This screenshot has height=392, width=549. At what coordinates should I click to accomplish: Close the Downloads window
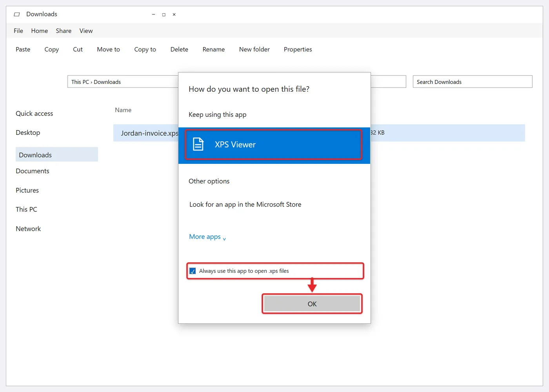(x=174, y=15)
